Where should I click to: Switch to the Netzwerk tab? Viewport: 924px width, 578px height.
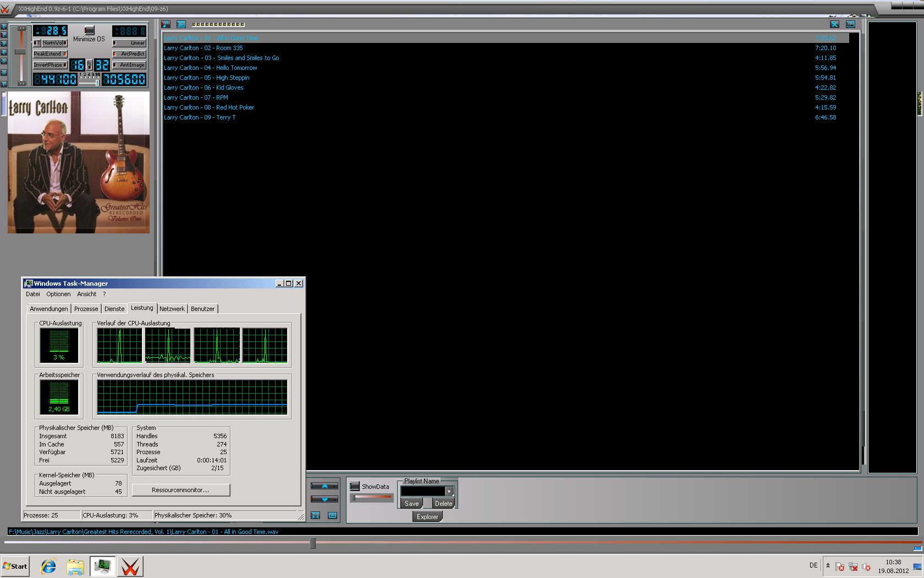(172, 309)
